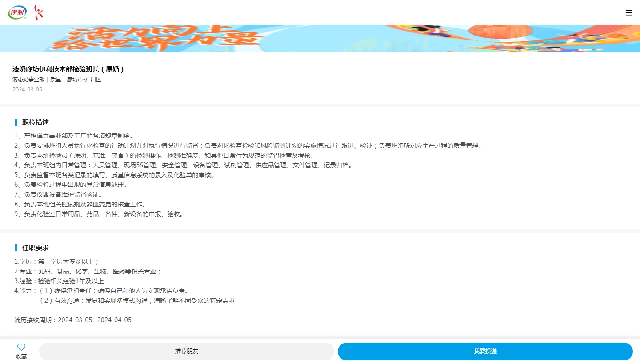Click the 职位描述 section heading

click(x=36, y=123)
